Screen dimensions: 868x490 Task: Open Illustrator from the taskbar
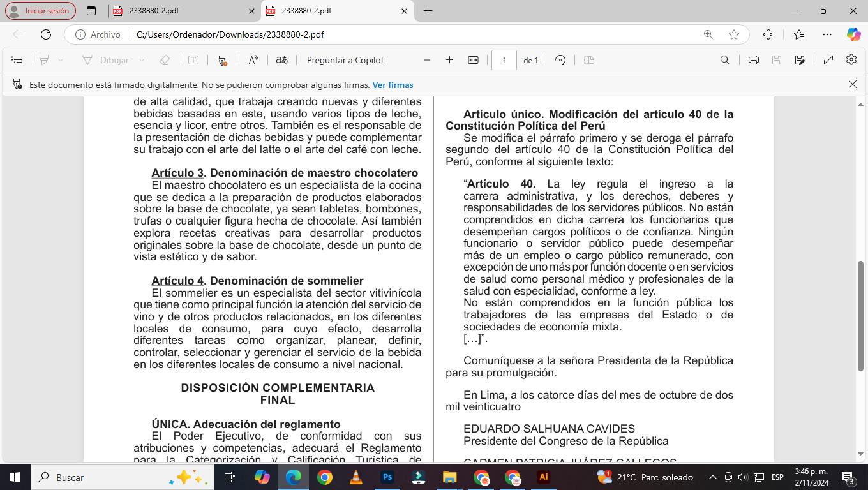(543, 477)
